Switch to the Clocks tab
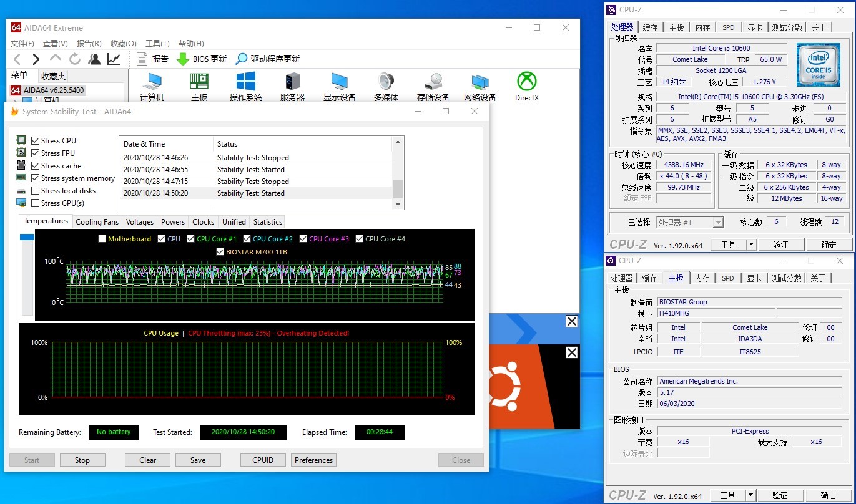The image size is (856, 504). [x=204, y=222]
